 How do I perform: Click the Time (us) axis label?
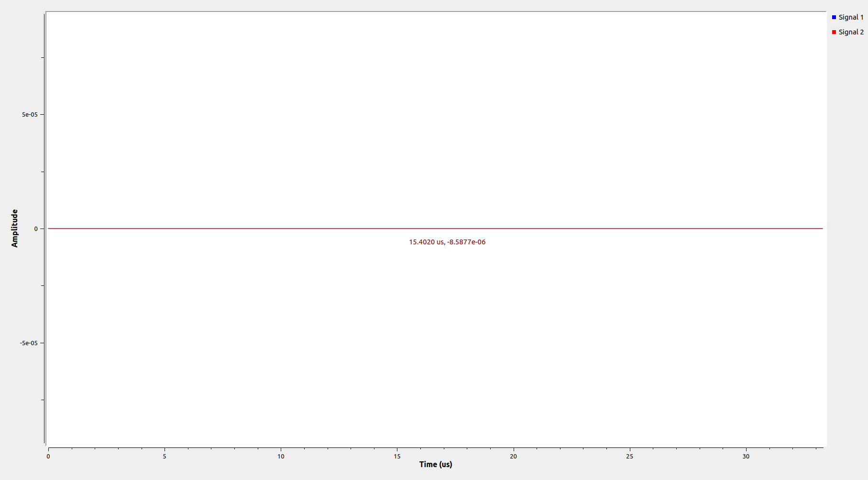point(436,464)
